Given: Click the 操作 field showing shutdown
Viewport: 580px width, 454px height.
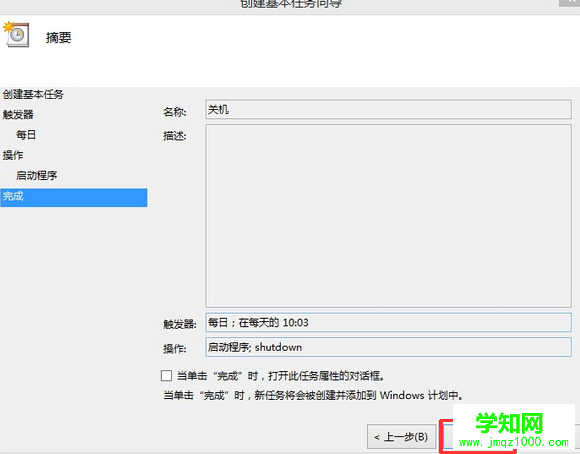Looking at the screenshot, I should [x=388, y=347].
